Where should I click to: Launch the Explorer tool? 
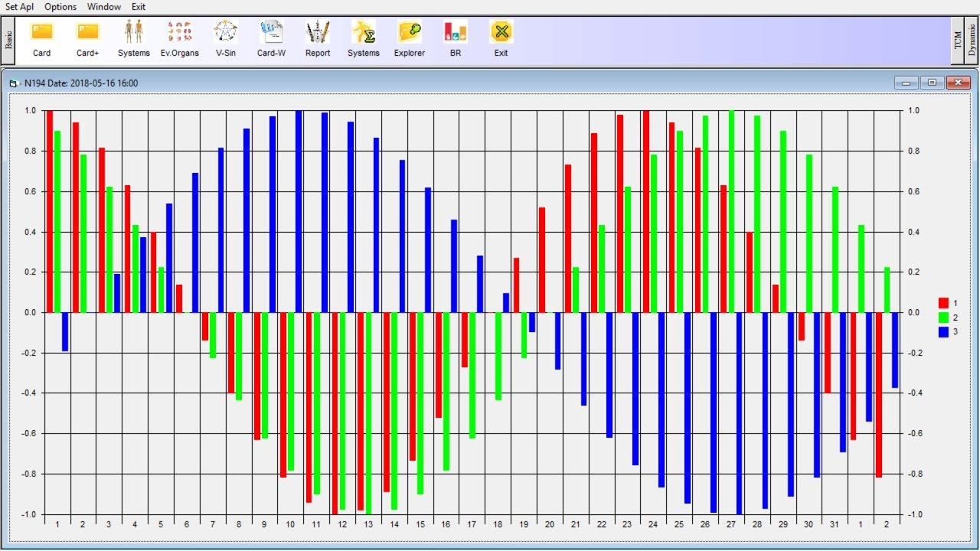click(410, 38)
